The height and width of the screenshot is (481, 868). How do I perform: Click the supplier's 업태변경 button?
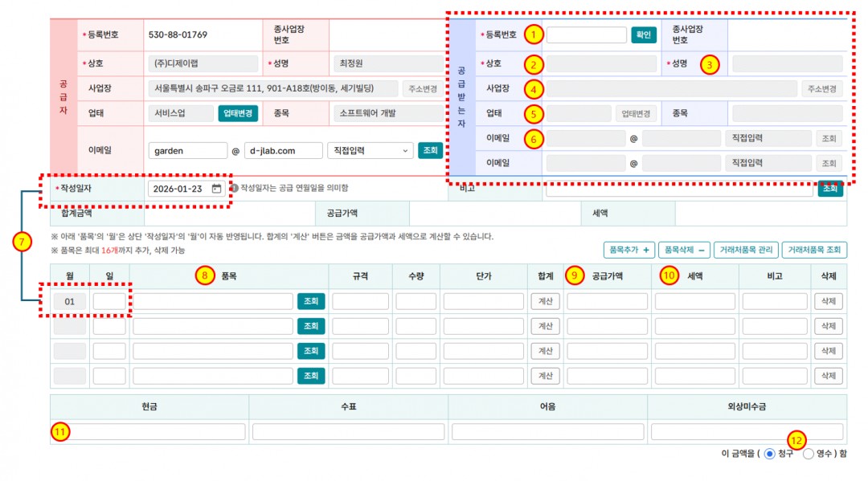point(238,113)
